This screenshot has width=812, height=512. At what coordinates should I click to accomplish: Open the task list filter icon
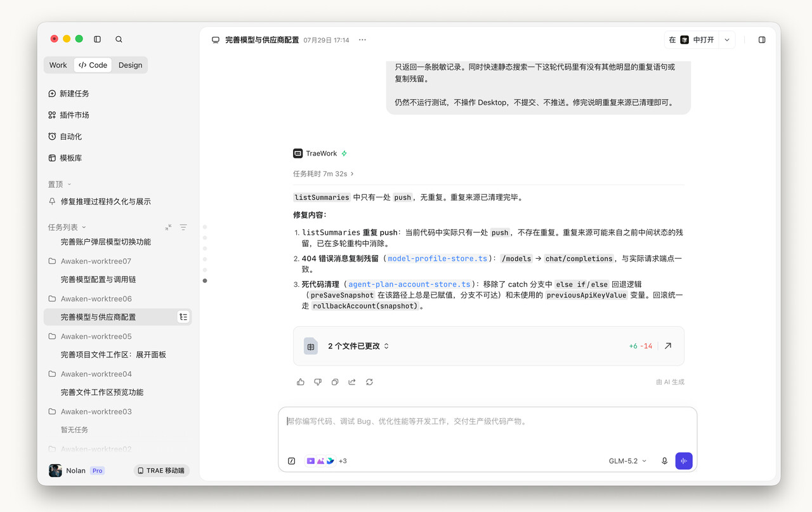(x=183, y=227)
